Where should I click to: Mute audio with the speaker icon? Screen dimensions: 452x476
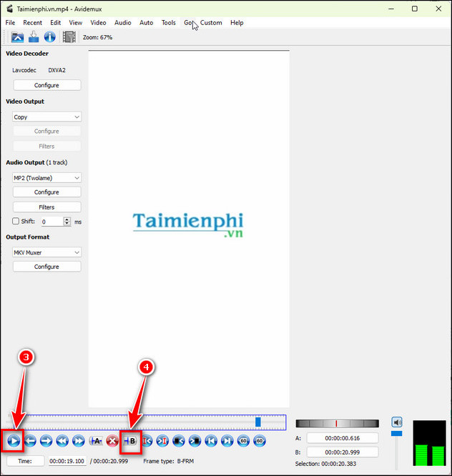point(397,422)
